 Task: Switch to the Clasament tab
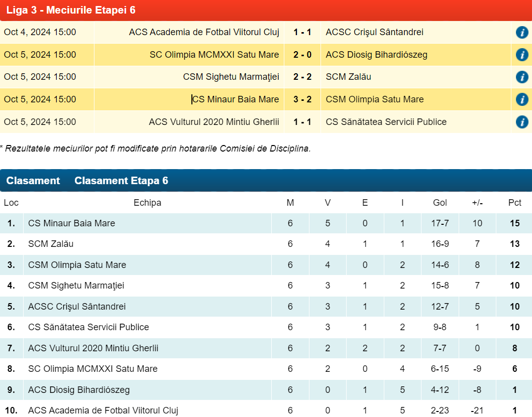33,181
